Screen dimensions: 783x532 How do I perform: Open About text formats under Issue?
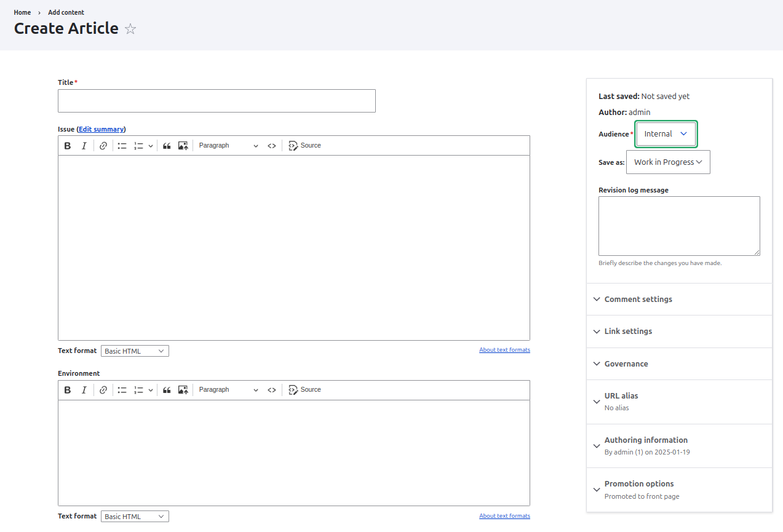(504, 350)
